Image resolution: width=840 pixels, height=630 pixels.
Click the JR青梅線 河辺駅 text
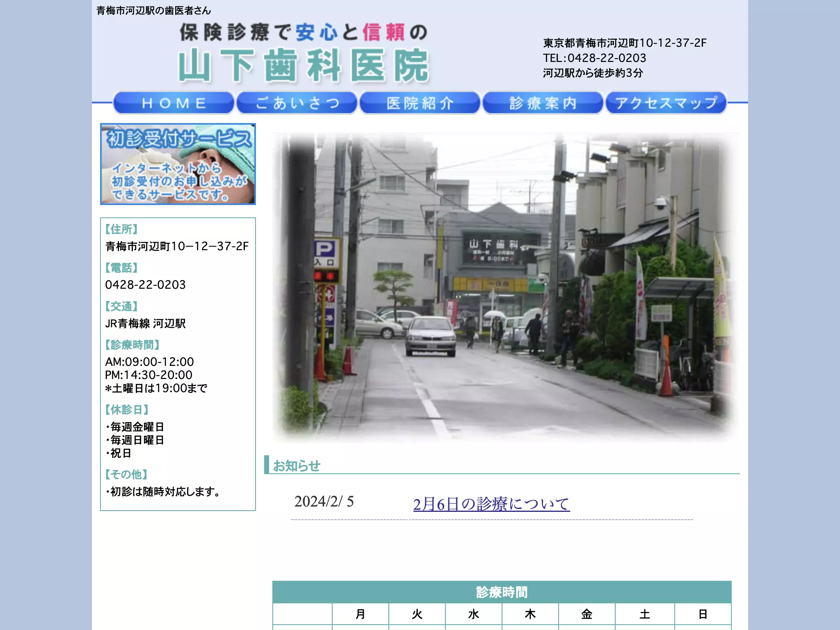(x=145, y=324)
